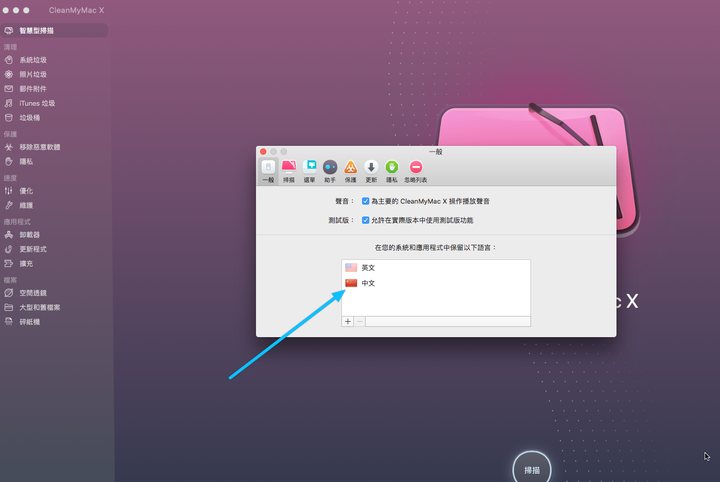Switch to 一般 preferences tab
720x482 pixels.
[268, 171]
